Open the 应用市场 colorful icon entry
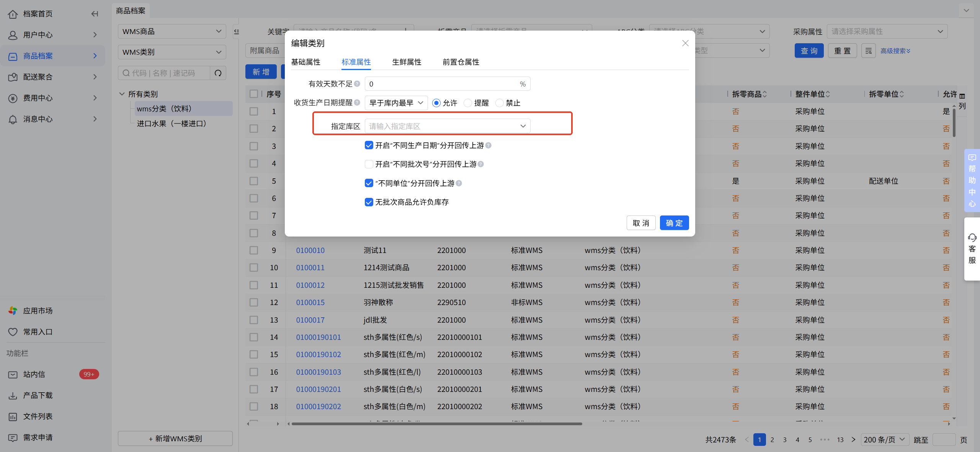 (x=13, y=311)
